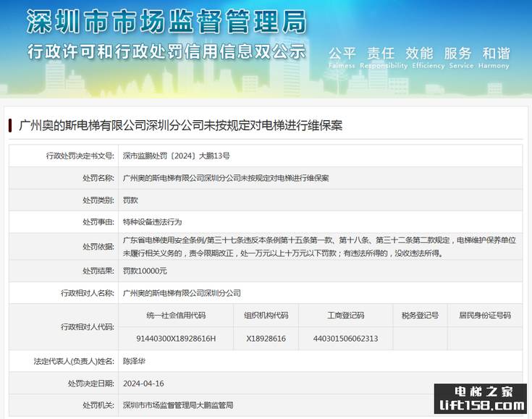Click the 法定代表人(负责人)姓名 label
The width and height of the screenshot is (532, 419).
point(74,361)
